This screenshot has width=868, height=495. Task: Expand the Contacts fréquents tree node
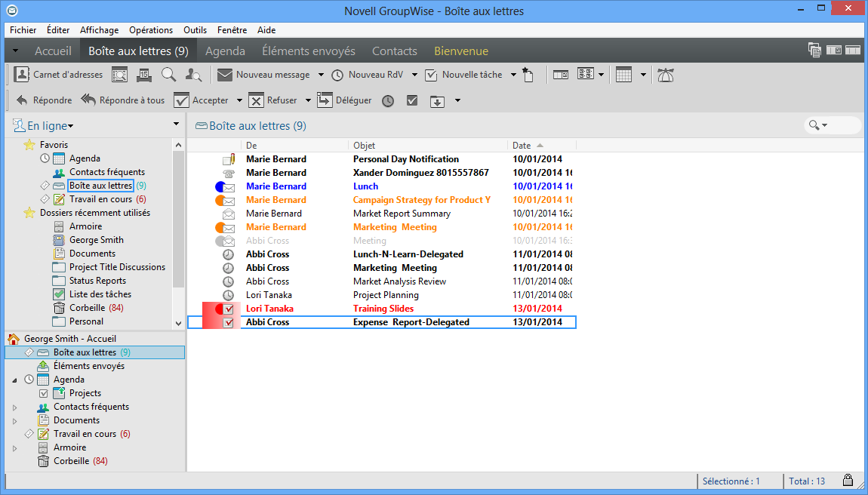click(14, 407)
